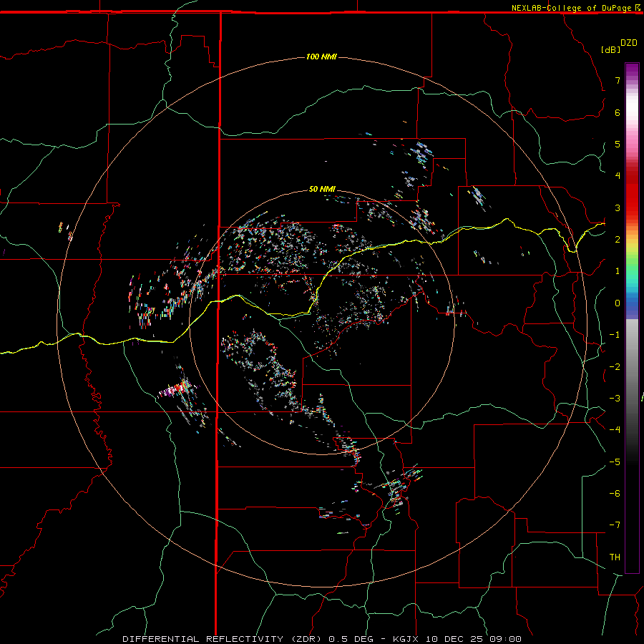Select the 5 value on color scale
Image resolution: width=644 pixels, height=644 pixels.
[618, 144]
